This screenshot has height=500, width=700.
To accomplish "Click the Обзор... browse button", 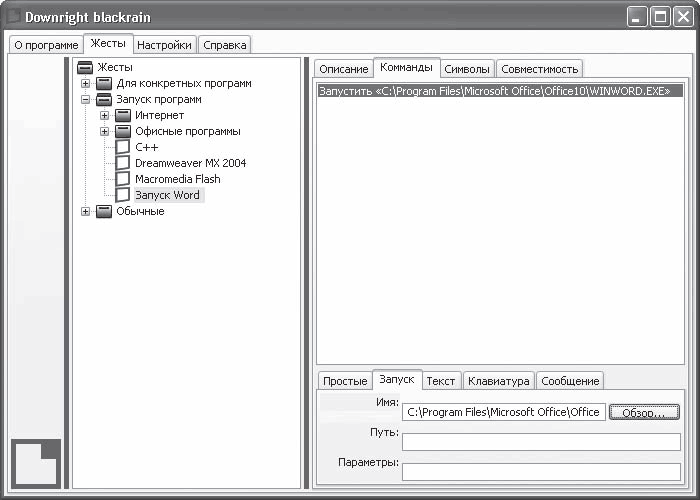I will tap(644, 412).
